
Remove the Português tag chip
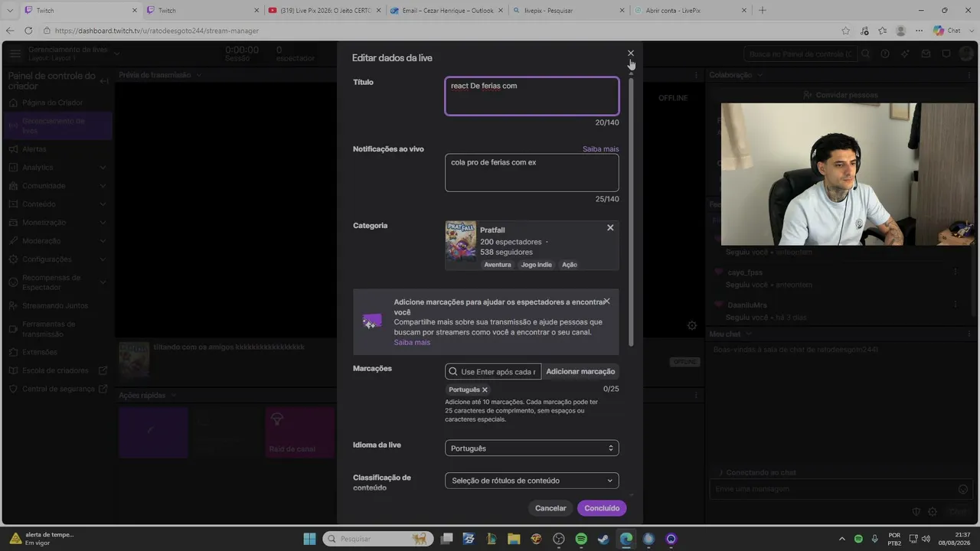[x=485, y=390]
